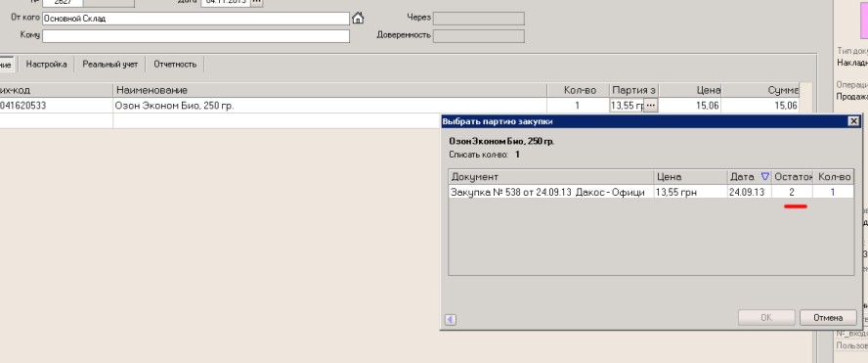The image size is (868, 363).
Task: Click the Через input field
Action: (478, 19)
